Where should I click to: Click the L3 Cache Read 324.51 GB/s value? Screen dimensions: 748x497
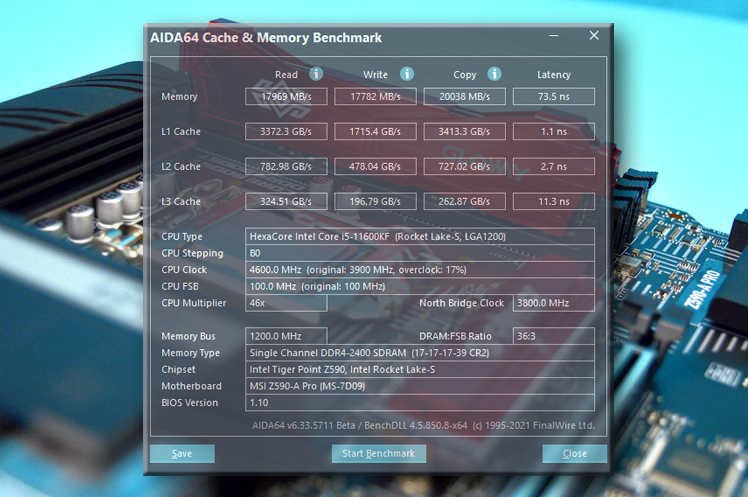tap(286, 201)
